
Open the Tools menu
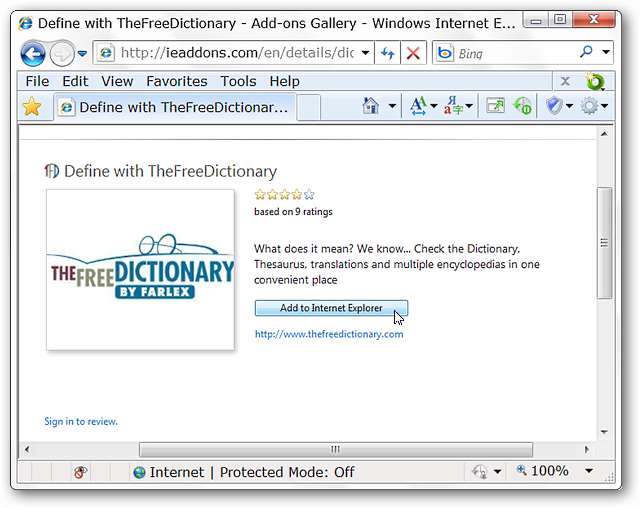point(238,81)
